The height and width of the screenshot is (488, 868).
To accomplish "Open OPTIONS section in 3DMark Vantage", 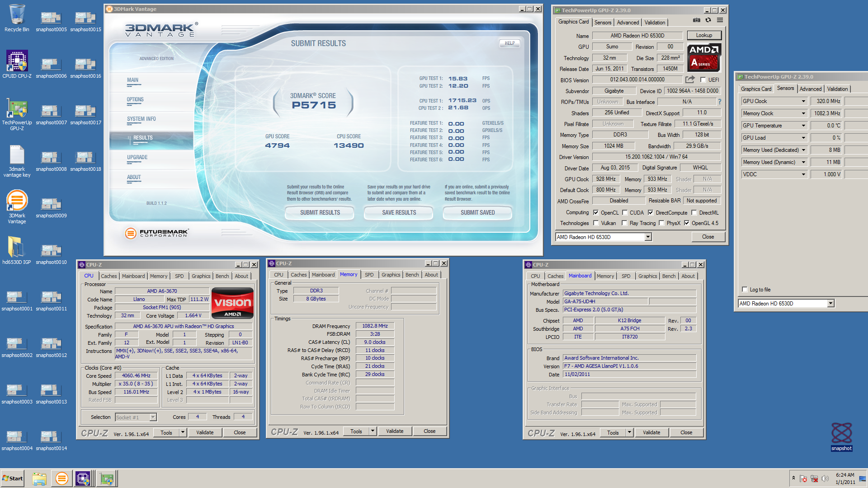I will click(x=135, y=100).
